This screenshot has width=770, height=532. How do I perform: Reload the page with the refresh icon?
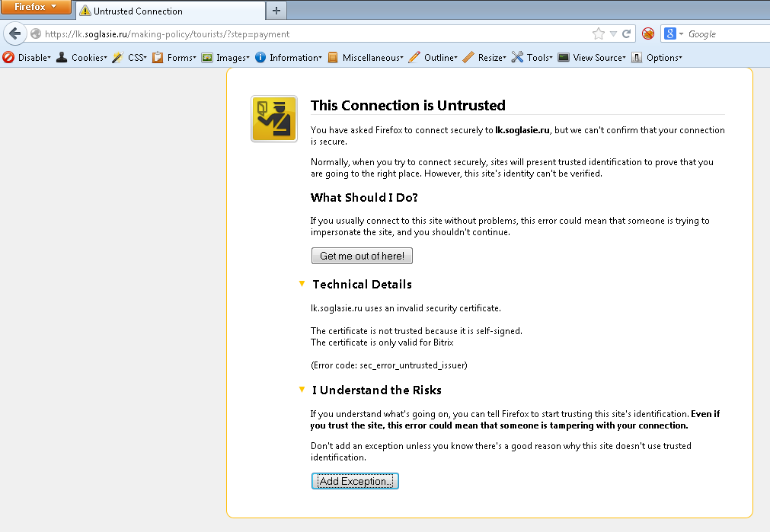click(626, 33)
